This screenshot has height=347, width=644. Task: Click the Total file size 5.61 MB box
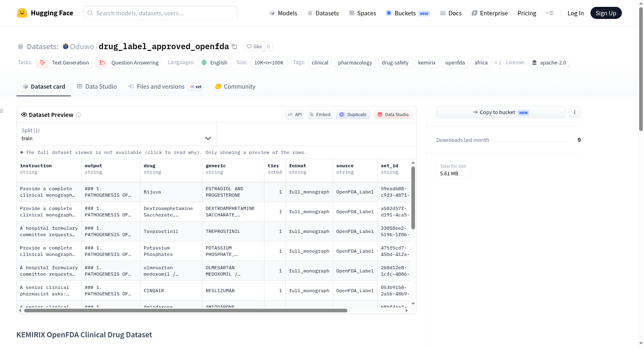[x=453, y=170]
